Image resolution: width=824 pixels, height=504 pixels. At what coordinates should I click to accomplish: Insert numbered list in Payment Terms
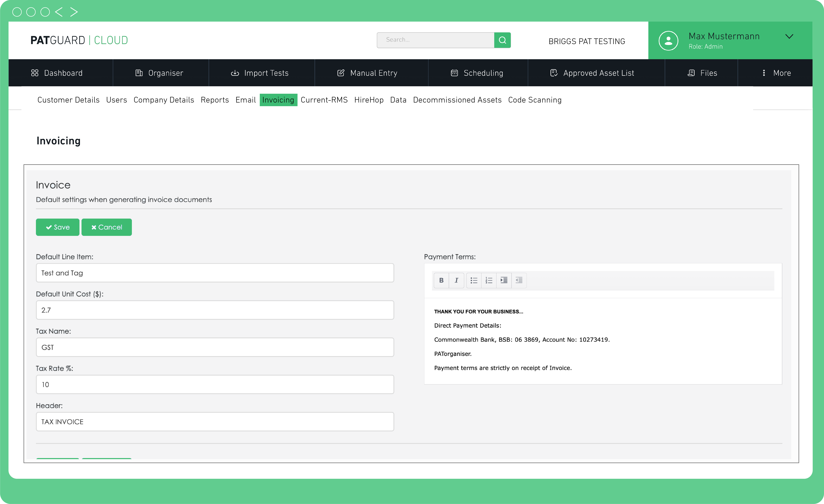[x=489, y=280]
